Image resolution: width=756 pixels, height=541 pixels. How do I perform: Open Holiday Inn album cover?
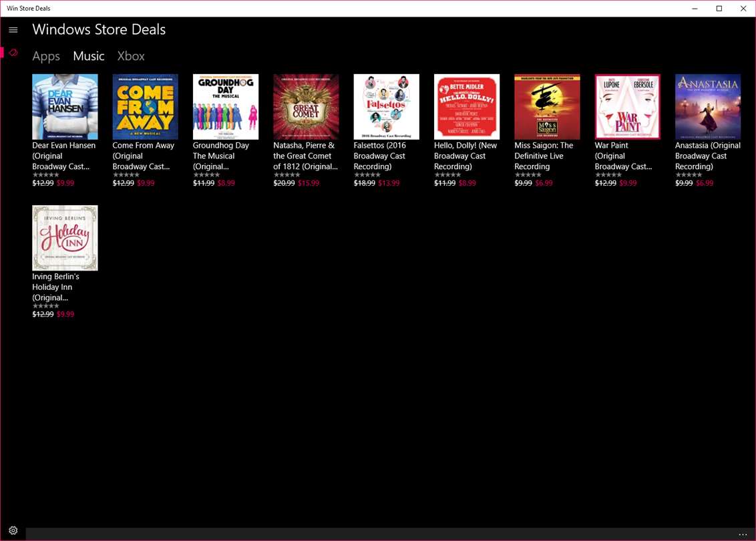(x=65, y=238)
